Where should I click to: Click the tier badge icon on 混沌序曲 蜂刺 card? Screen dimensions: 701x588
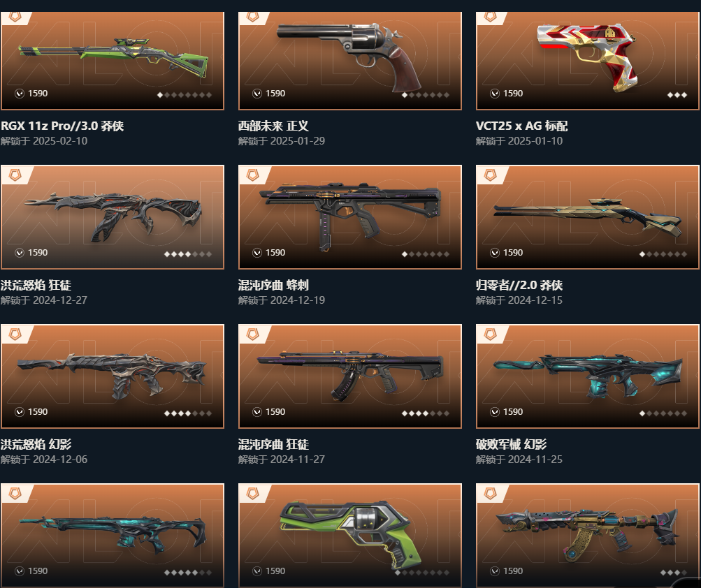[253, 175]
